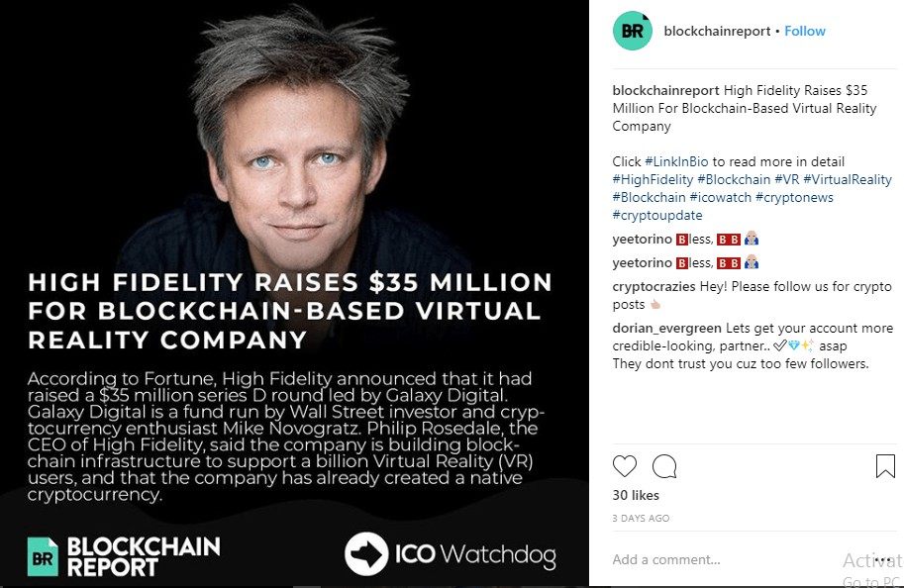Follow the blockchainreport account

tap(805, 31)
